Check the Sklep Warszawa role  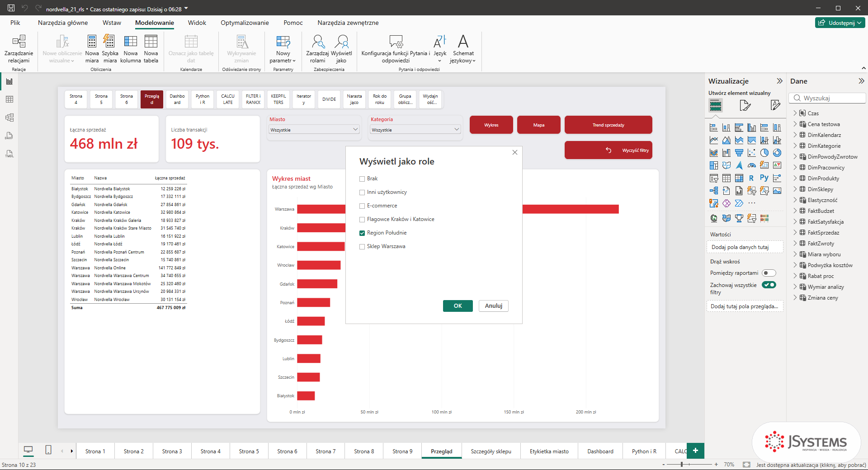point(362,247)
